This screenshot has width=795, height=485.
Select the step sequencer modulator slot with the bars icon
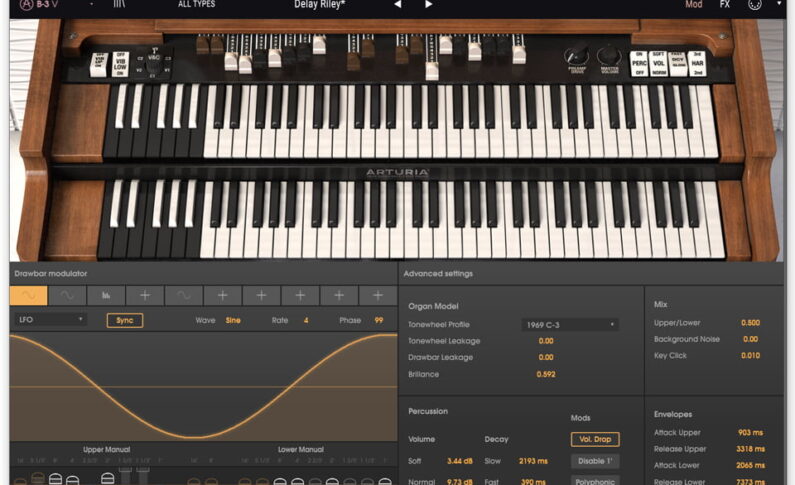106,295
